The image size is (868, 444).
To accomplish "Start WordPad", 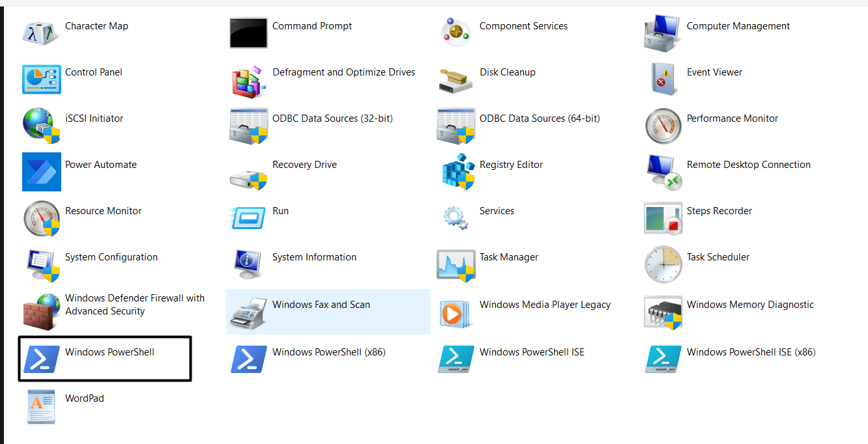I will pyautogui.click(x=85, y=398).
